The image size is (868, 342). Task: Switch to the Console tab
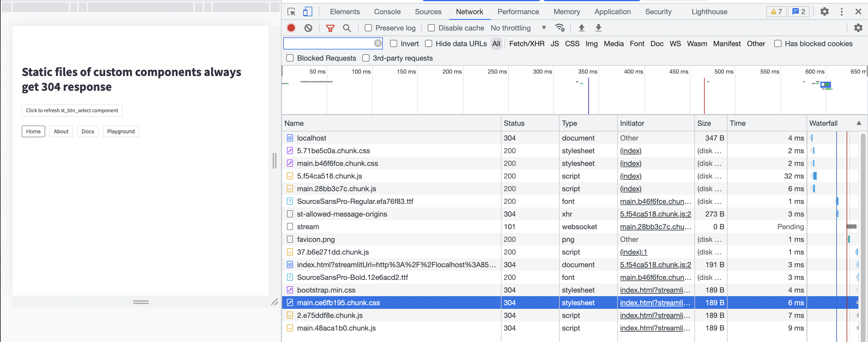click(x=387, y=11)
